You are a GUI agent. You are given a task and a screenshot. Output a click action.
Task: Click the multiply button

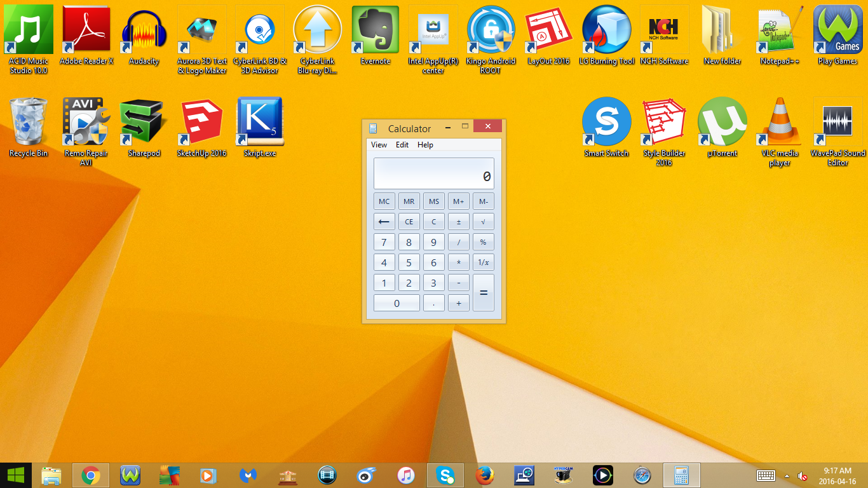[x=458, y=262]
